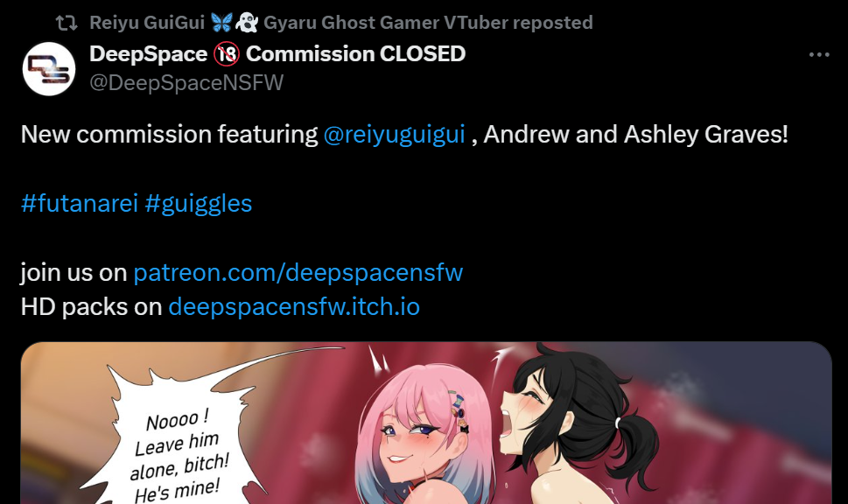This screenshot has height=504, width=848.
Task: Open the attached commission image
Action: pos(426,423)
